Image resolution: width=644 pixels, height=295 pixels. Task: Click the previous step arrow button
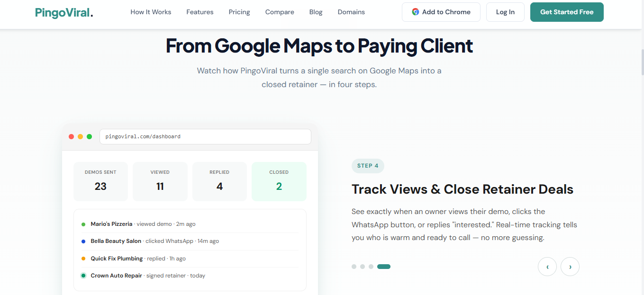(547, 267)
